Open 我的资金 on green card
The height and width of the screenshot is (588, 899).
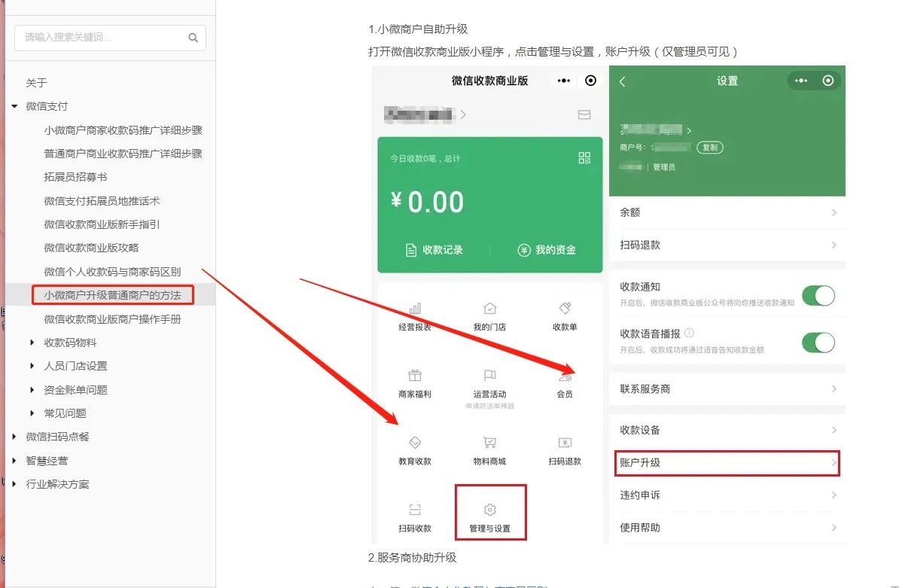547,250
